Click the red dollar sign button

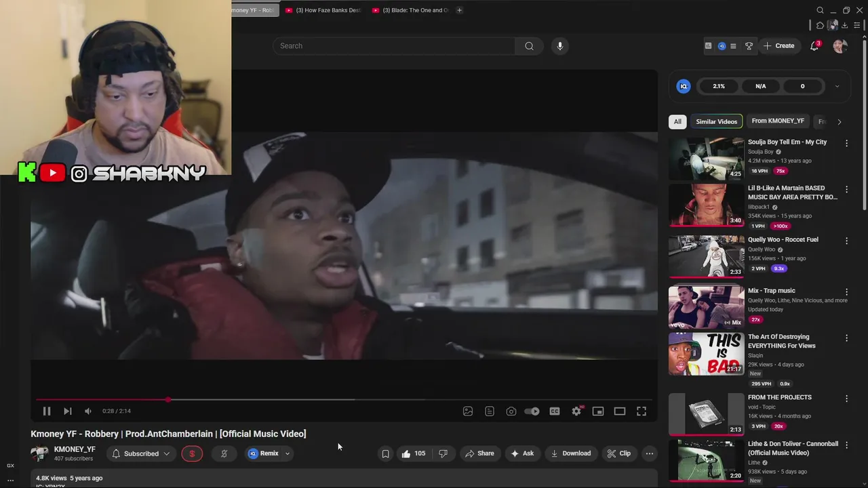192,453
